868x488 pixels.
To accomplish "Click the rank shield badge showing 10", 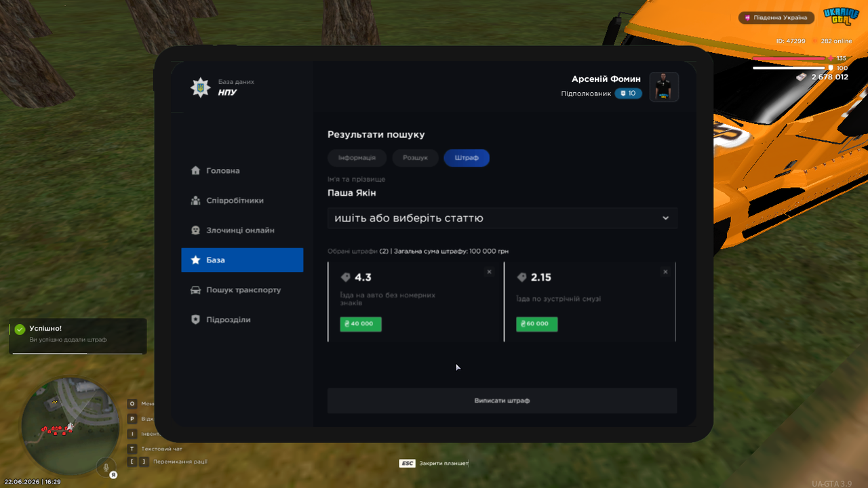I will [x=628, y=94].
